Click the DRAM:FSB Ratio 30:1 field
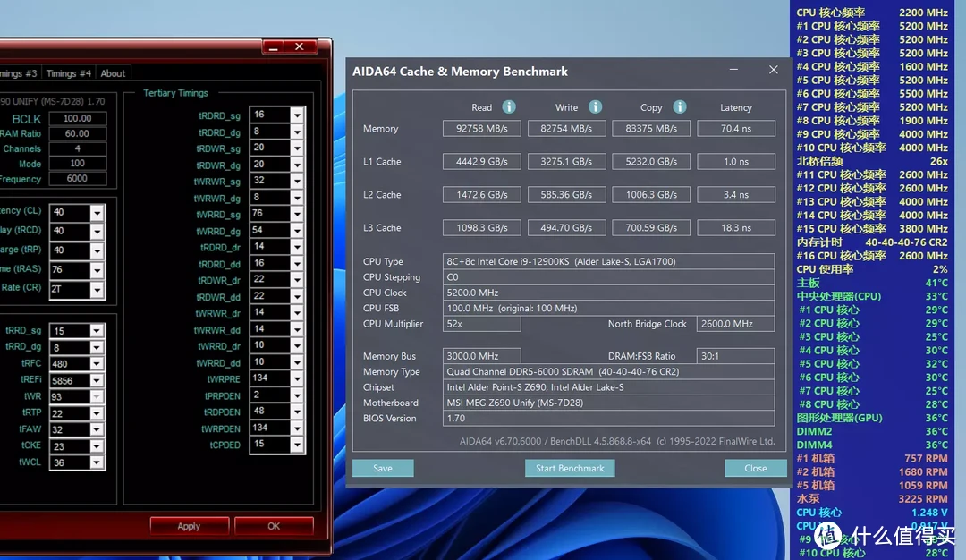The height and width of the screenshot is (560, 966). point(735,356)
